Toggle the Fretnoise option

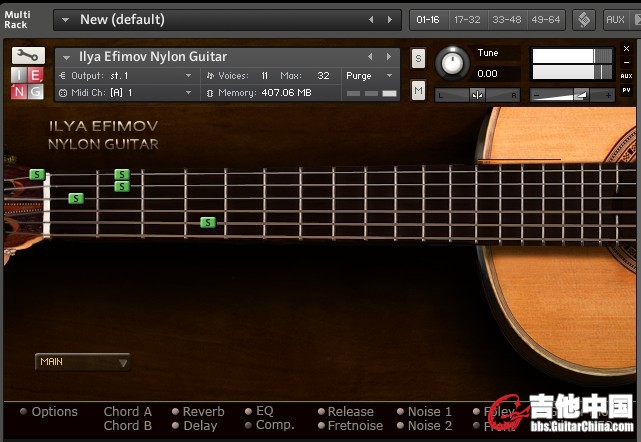(x=351, y=426)
